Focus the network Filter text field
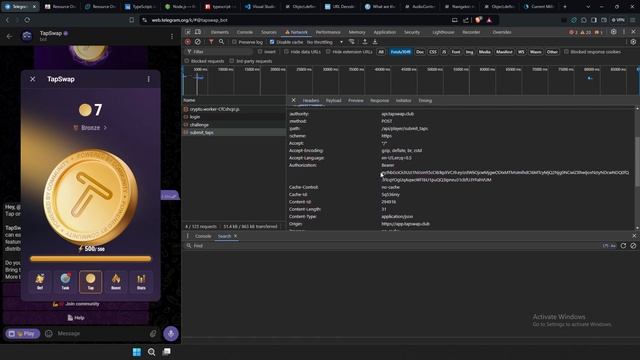 click(220, 52)
